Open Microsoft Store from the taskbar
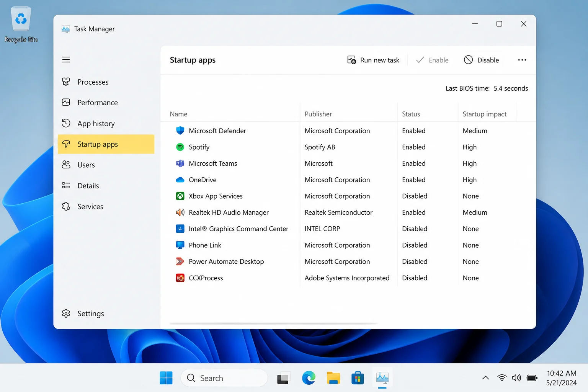This screenshot has height=392, width=588. 358,378
